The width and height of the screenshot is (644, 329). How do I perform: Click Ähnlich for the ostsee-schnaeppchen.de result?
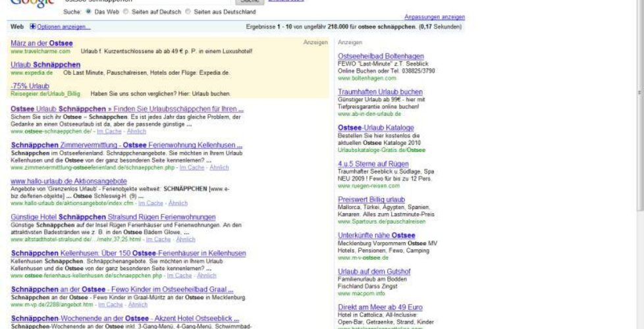click(136, 132)
